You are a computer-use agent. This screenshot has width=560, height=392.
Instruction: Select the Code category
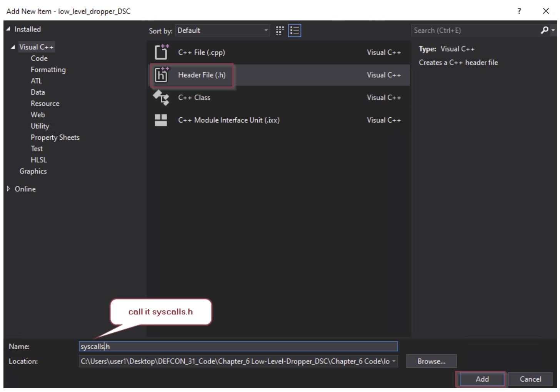(x=39, y=58)
